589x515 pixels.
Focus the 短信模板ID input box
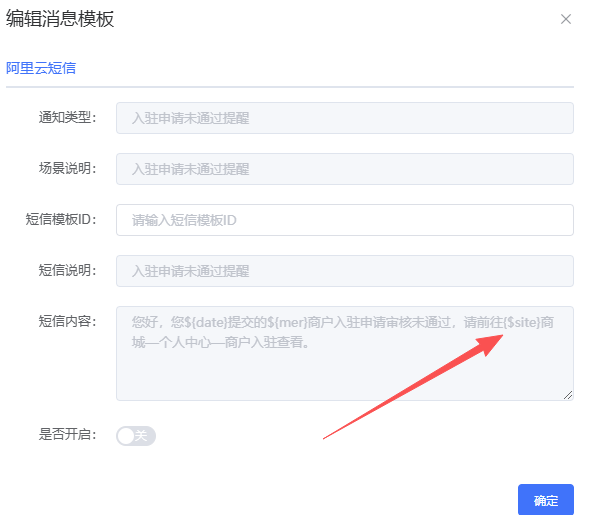[345, 220]
